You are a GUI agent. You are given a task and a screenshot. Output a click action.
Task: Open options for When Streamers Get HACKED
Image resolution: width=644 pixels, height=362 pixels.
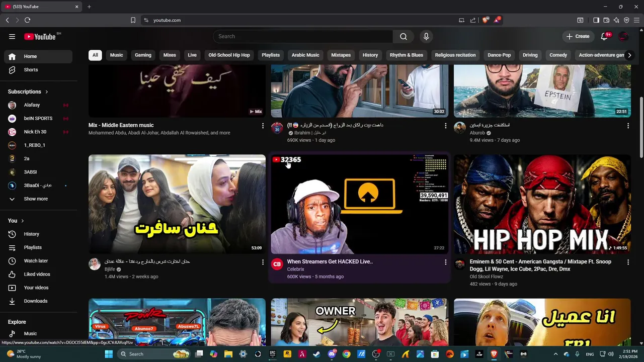445,262
